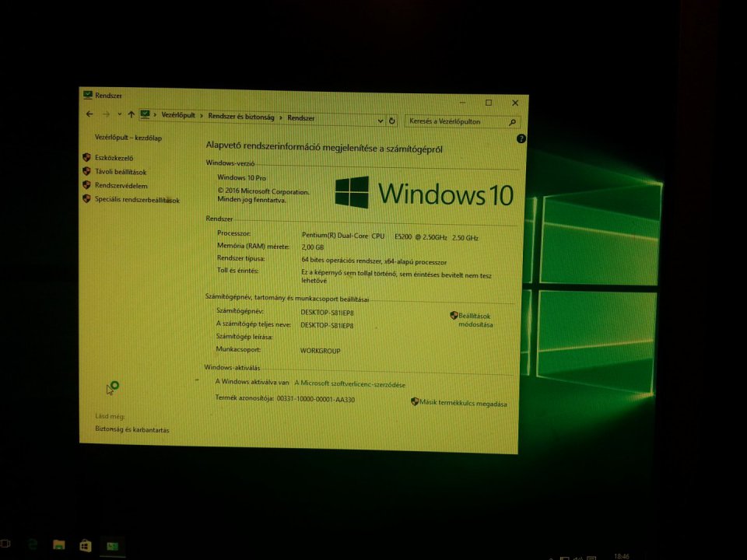Click DESKTOP-S81IEP8 next to Számítógépnév
Viewport: 747px width, 560px height.
pyautogui.click(x=327, y=313)
